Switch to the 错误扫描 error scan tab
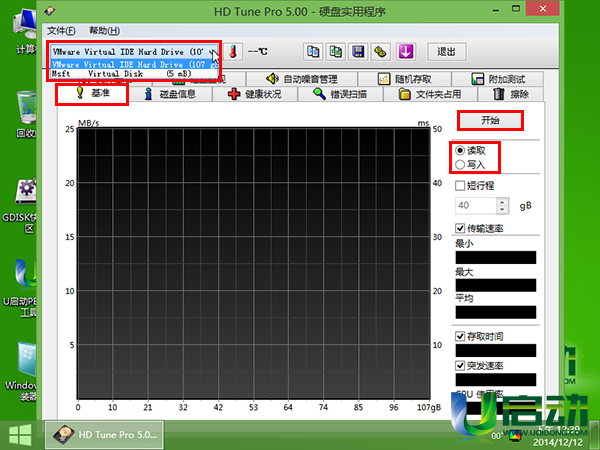 tap(340, 94)
